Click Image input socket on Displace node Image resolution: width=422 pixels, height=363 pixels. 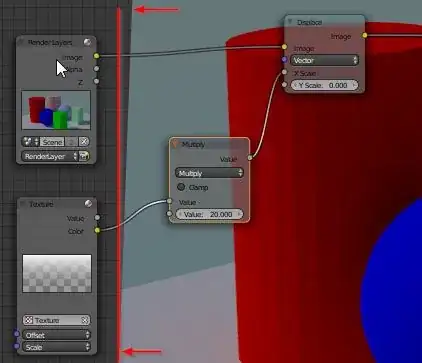pos(284,47)
